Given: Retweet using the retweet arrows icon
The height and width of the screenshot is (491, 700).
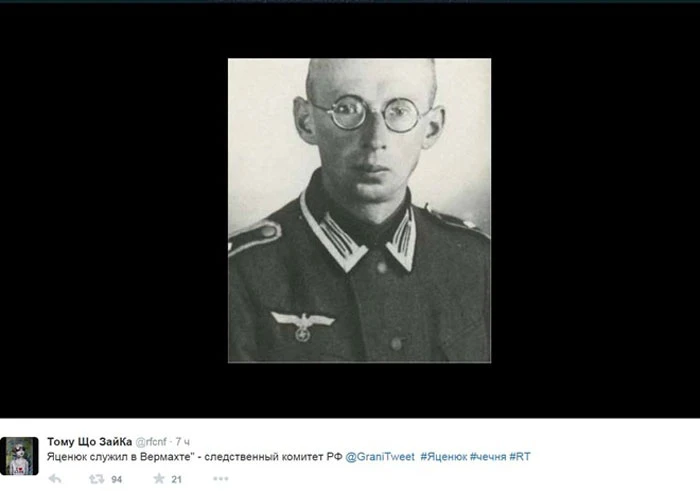Looking at the screenshot, I should pos(96,479).
